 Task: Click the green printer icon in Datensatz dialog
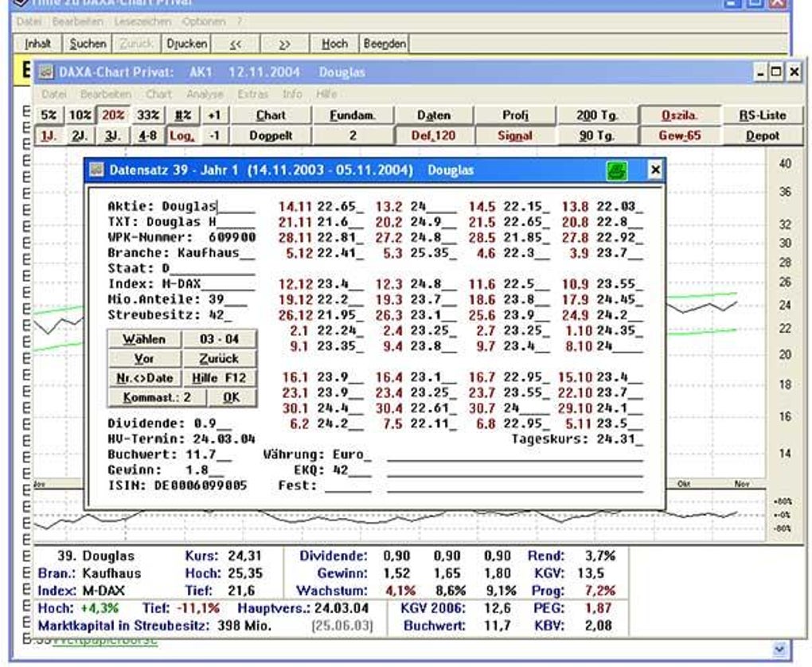pos(616,170)
